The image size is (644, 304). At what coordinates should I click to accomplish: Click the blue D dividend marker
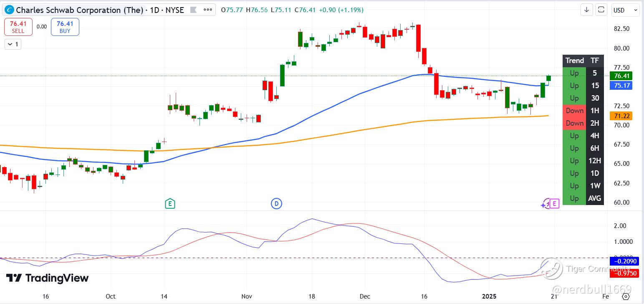276,204
